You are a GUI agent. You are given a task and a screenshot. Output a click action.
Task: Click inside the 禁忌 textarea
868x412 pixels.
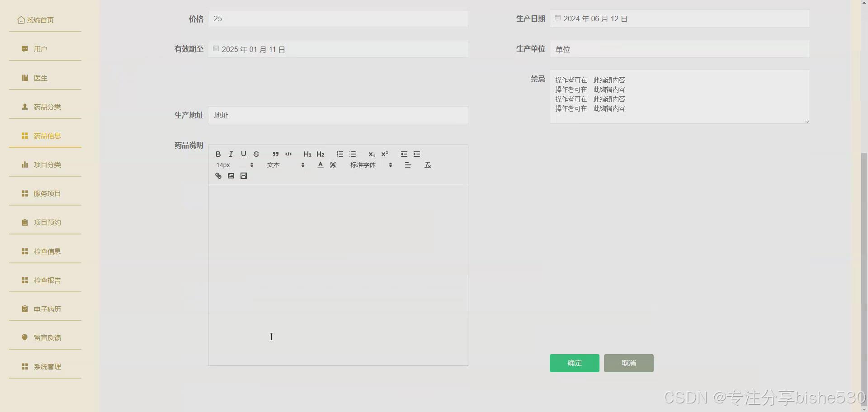(x=680, y=97)
